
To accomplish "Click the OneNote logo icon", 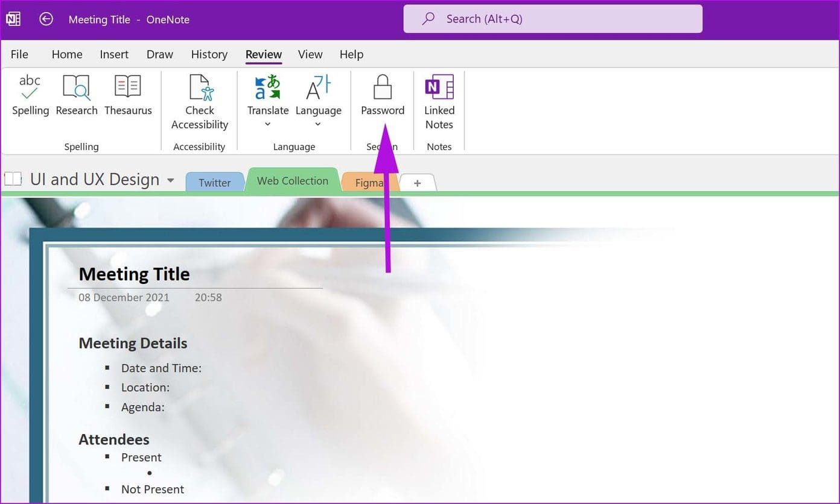I will tap(13, 18).
